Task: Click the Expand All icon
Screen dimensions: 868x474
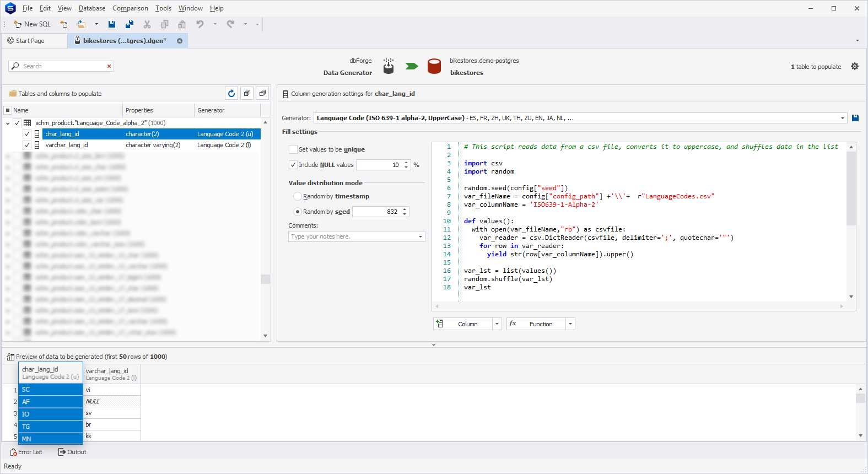Action: coord(247,94)
